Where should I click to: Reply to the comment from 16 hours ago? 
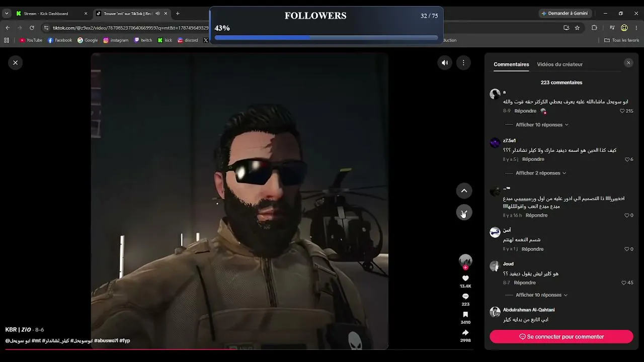point(536,215)
